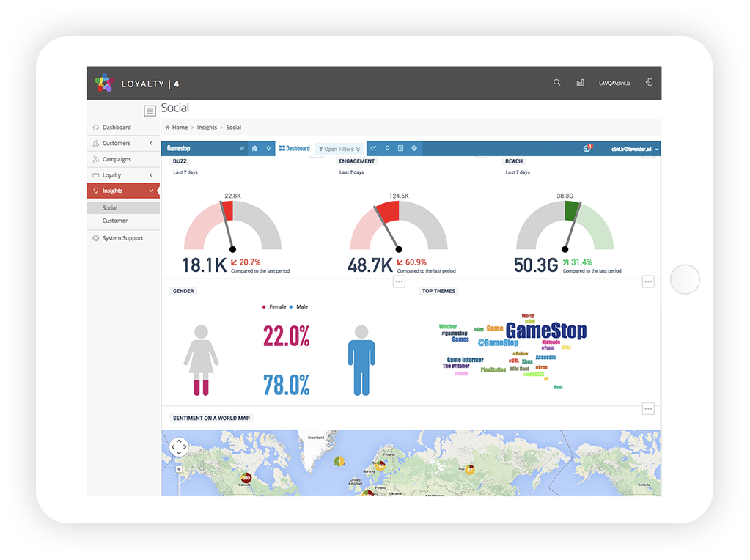Viewport: 750px width, 560px height.
Task: Open the bar chart icon in header
Action: pos(580,83)
